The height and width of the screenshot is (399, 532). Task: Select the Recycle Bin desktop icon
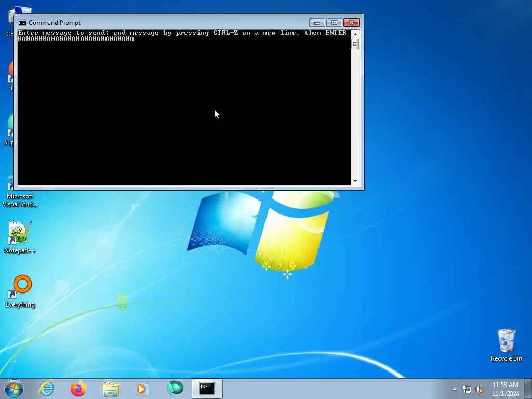coord(506,345)
